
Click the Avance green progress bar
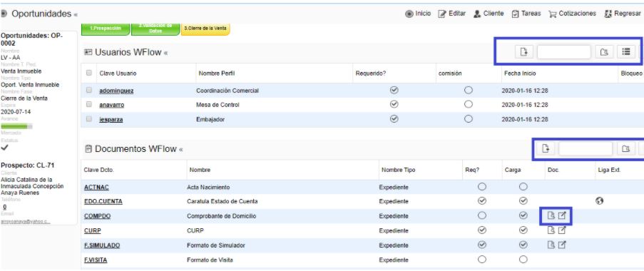point(16,126)
